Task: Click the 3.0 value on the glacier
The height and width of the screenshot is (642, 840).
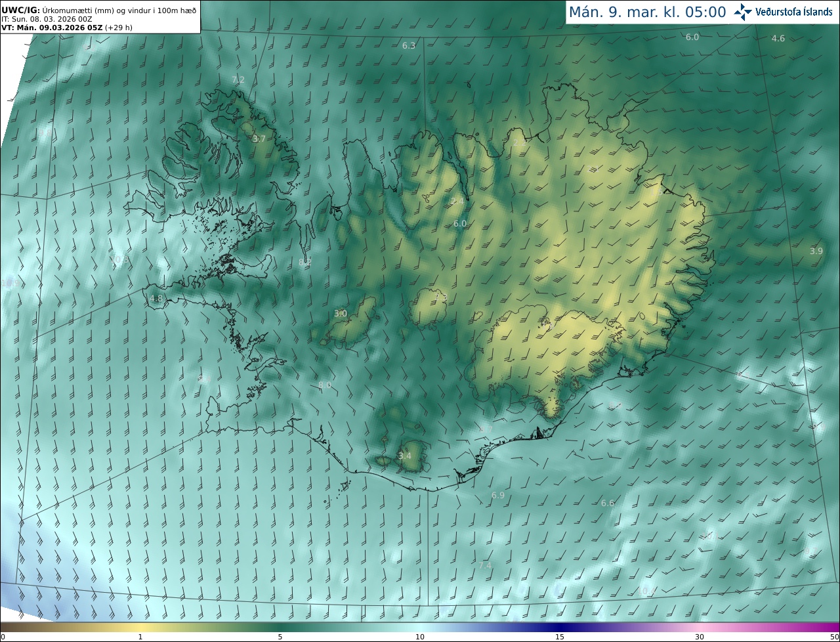Action: pyautogui.click(x=340, y=314)
